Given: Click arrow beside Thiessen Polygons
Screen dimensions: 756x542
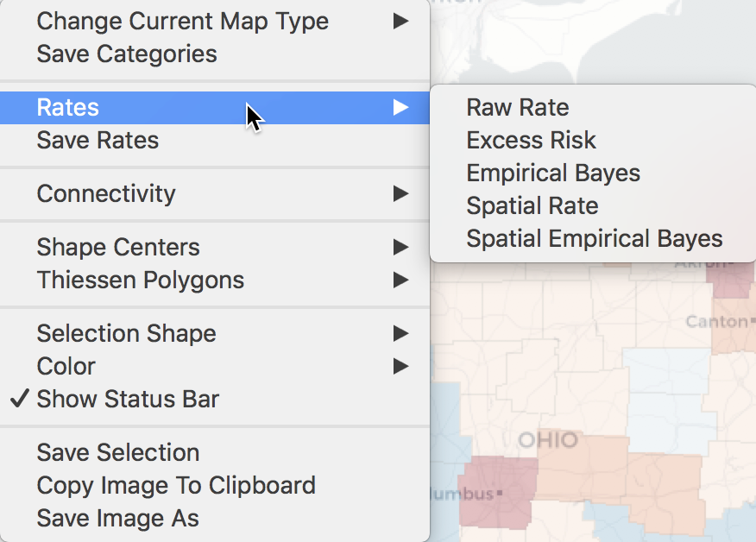Looking at the screenshot, I should [x=400, y=280].
